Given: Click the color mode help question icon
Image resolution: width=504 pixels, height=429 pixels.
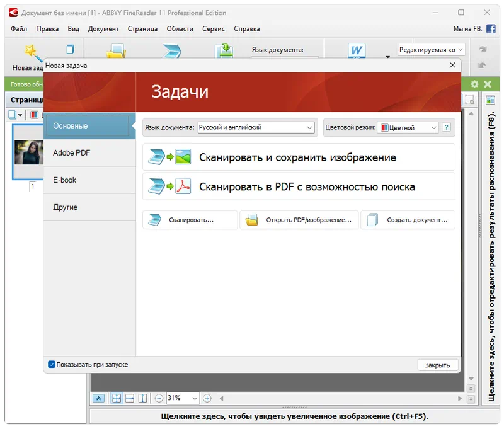Looking at the screenshot, I should pyautogui.click(x=446, y=127).
